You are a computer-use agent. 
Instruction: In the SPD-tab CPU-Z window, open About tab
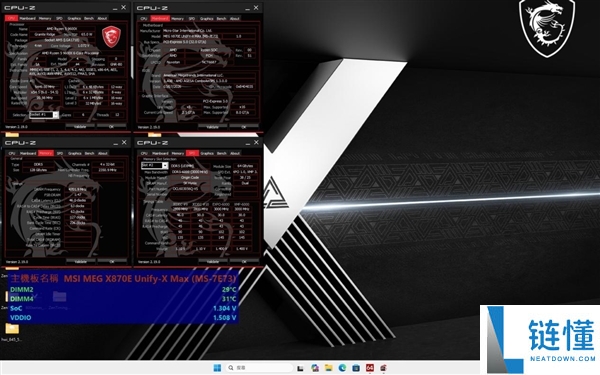235,153
